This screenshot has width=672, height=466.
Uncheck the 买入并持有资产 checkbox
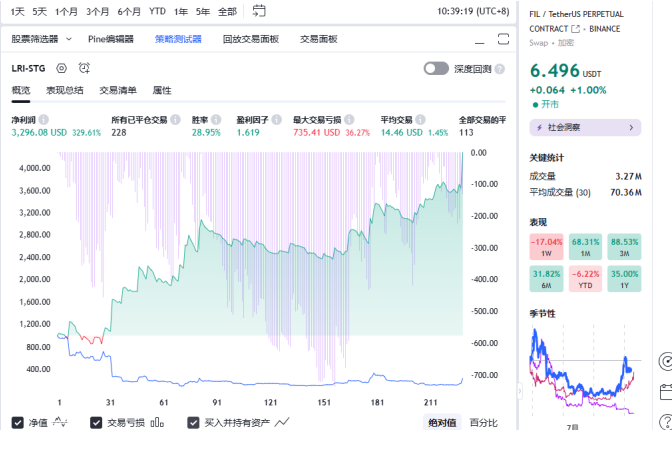point(194,422)
